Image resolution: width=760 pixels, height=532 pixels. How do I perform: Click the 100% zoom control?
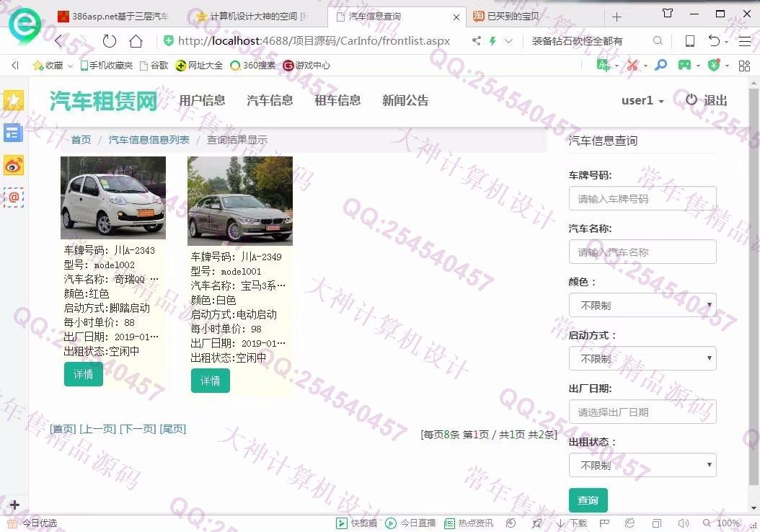[x=722, y=523]
